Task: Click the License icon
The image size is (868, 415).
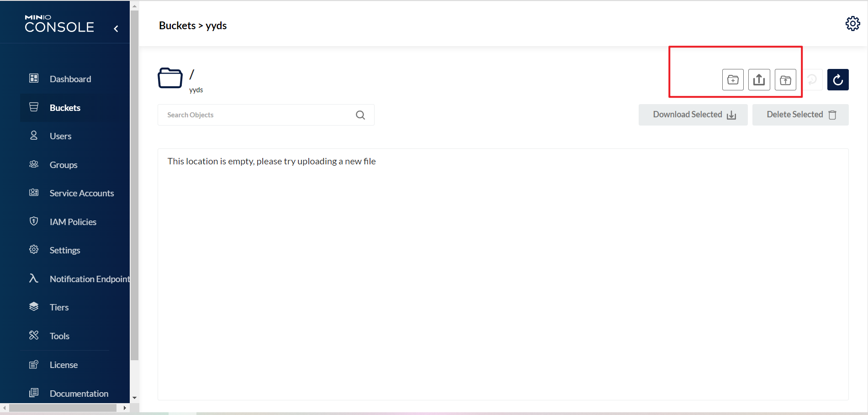Action: (34, 364)
